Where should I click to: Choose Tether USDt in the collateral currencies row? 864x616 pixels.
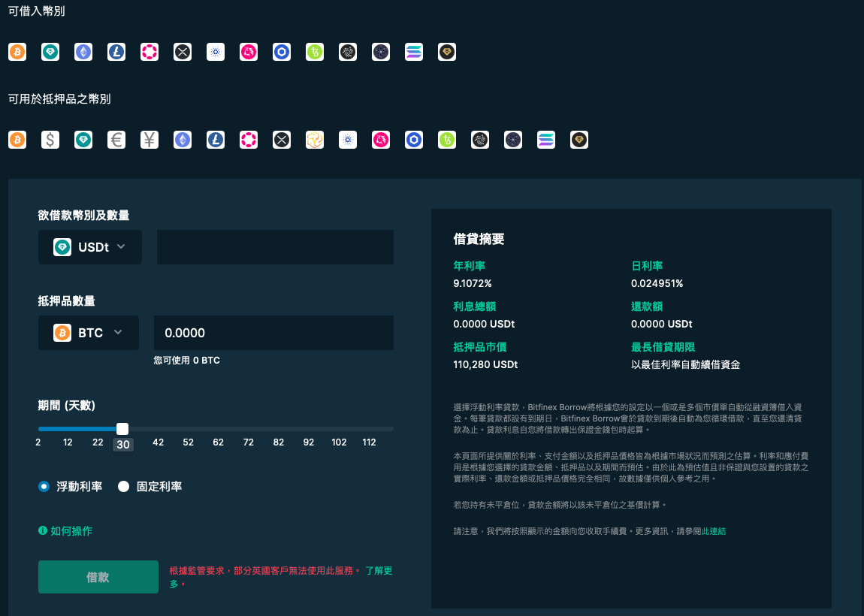pos(83,140)
